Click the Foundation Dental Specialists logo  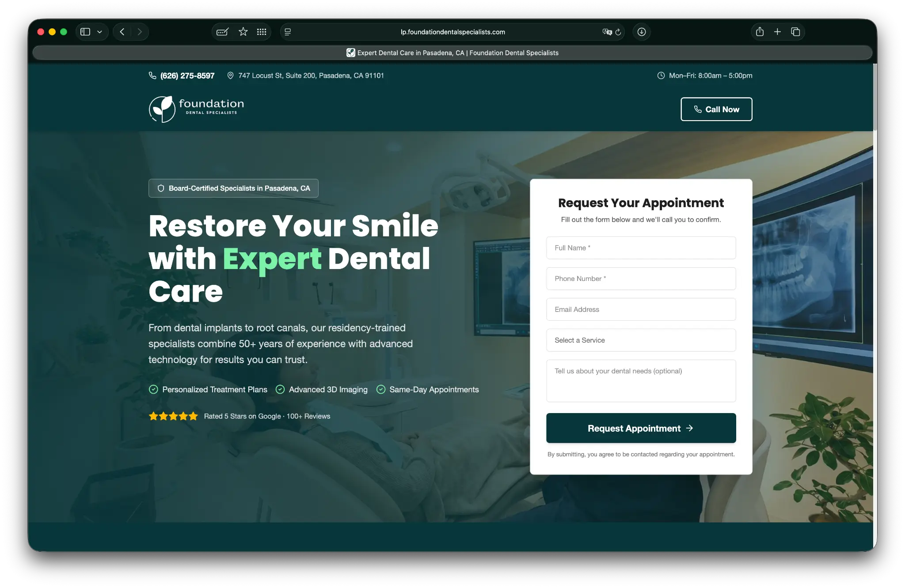coord(196,109)
